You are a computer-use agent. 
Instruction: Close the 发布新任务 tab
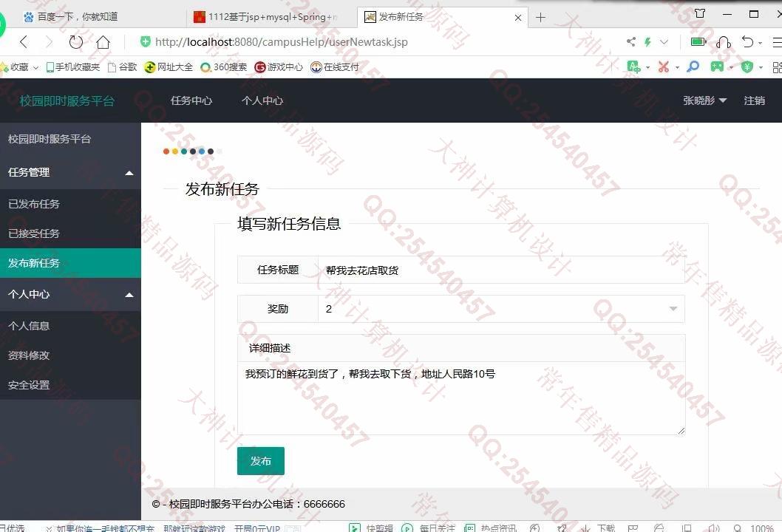point(518,18)
